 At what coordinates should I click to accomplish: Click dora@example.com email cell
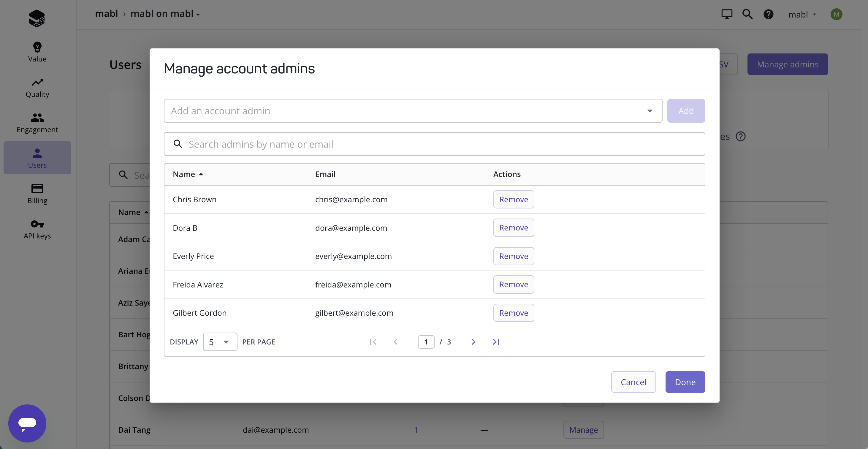pyautogui.click(x=351, y=228)
